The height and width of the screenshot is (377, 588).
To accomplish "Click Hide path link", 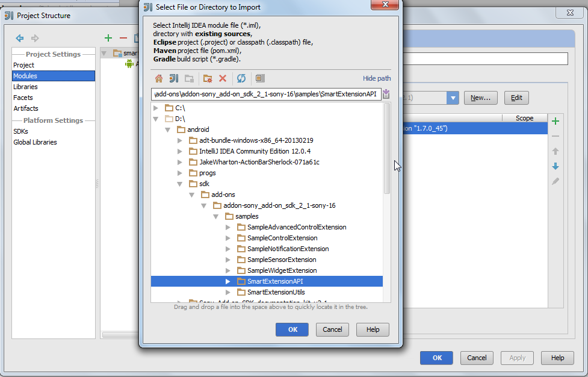I will [377, 78].
